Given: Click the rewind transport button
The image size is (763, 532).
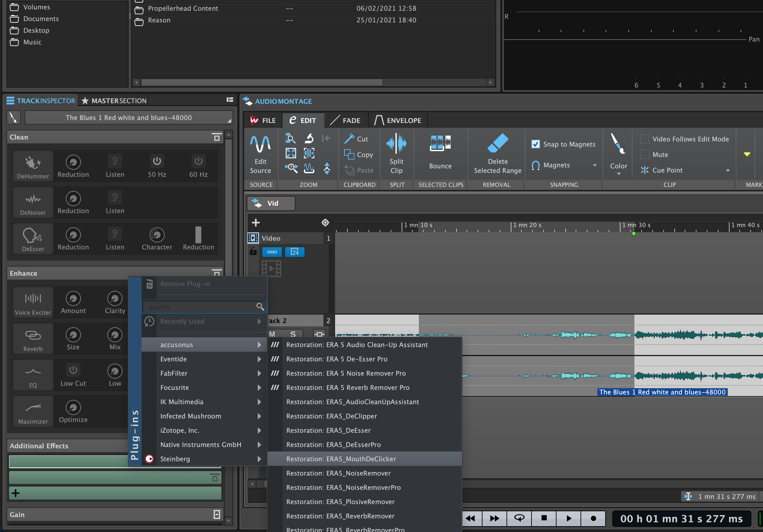Looking at the screenshot, I should coord(470,518).
